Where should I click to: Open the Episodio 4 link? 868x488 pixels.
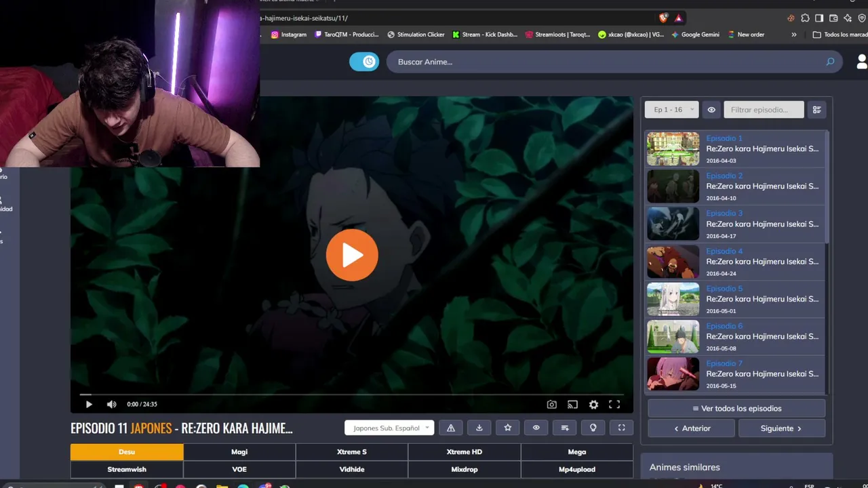click(724, 251)
